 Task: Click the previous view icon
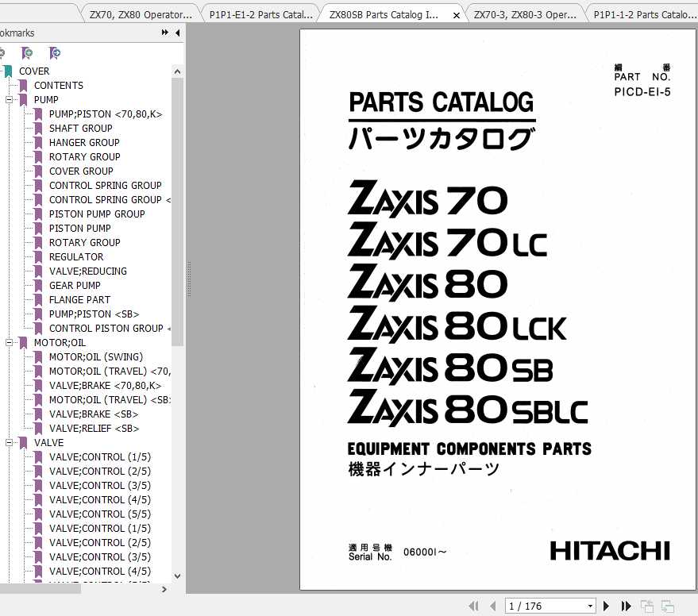[x=646, y=604]
